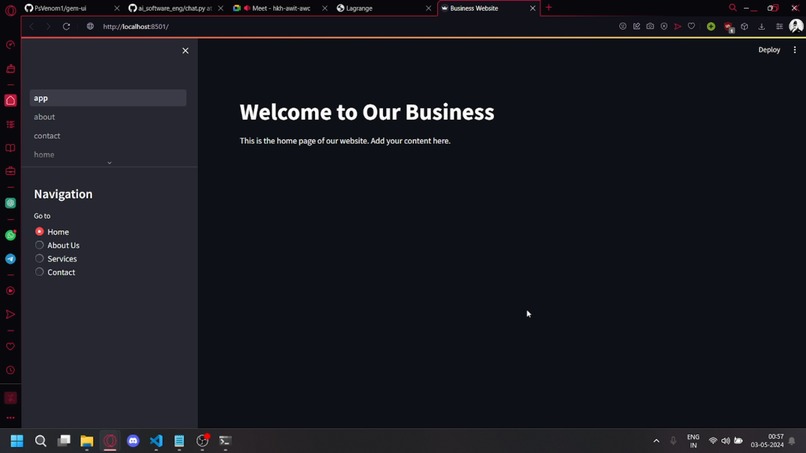
Task: Select the Services radio option
Action: click(x=39, y=258)
